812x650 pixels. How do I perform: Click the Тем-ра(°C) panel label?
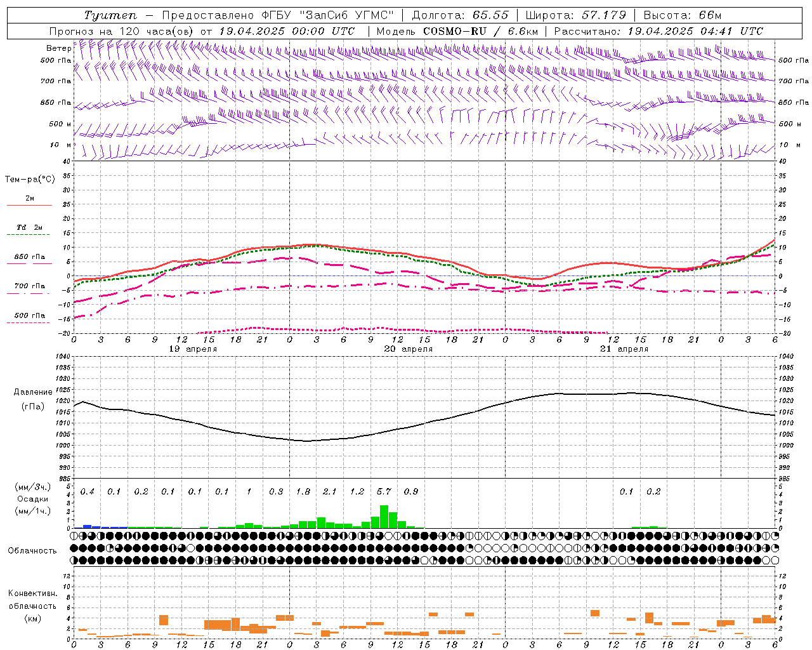point(30,180)
